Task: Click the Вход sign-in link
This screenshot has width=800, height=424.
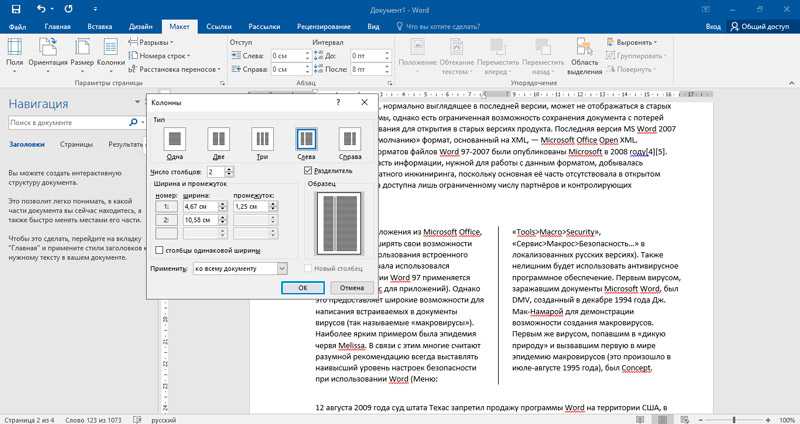Action: [x=713, y=27]
